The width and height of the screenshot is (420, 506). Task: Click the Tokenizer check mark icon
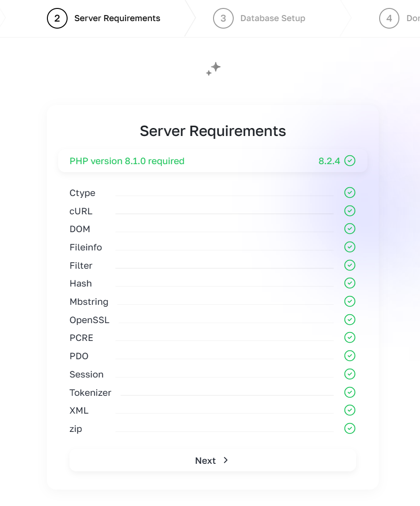pyautogui.click(x=350, y=392)
